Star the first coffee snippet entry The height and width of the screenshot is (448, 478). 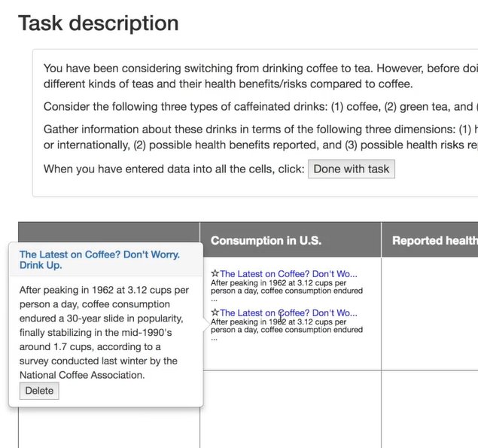click(215, 273)
